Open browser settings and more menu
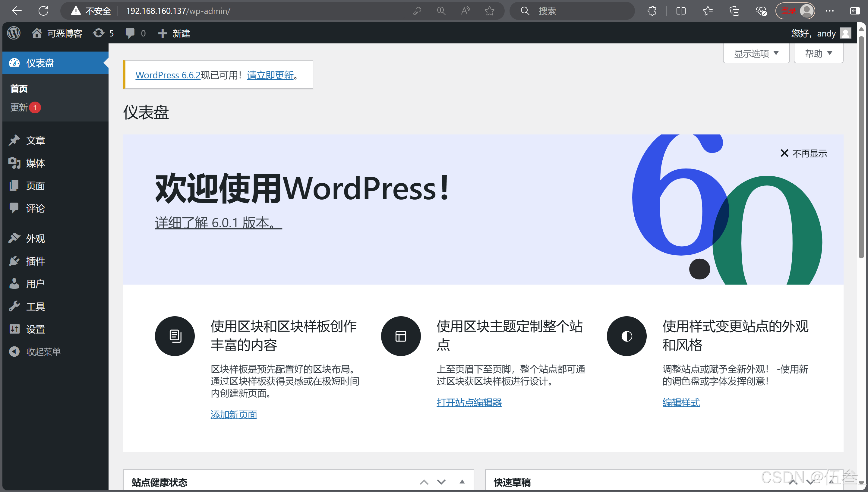 tap(829, 11)
